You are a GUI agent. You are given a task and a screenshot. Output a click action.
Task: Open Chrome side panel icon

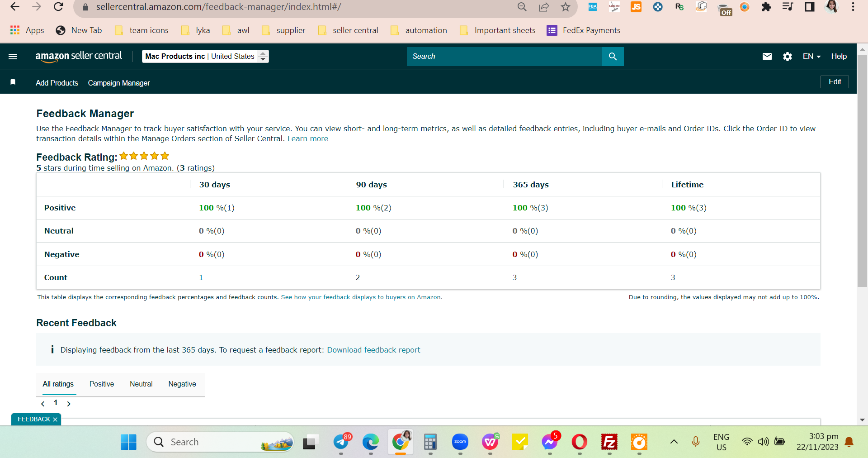coord(810,7)
